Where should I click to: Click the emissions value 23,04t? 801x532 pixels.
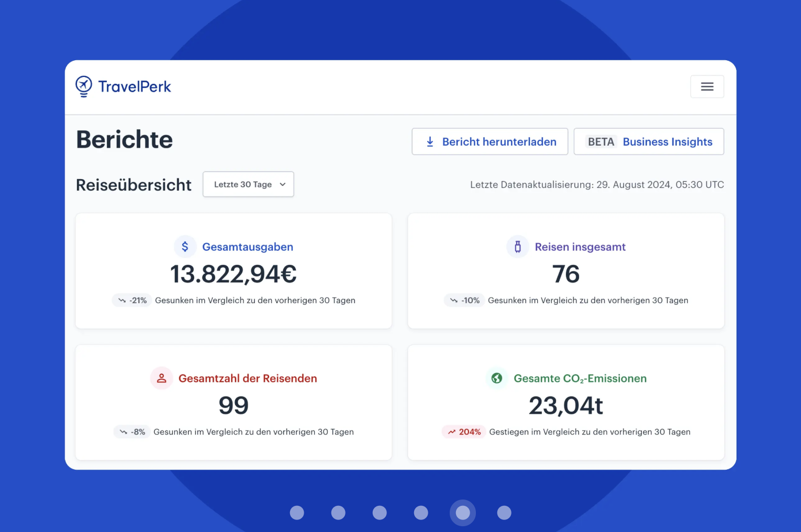point(566,405)
